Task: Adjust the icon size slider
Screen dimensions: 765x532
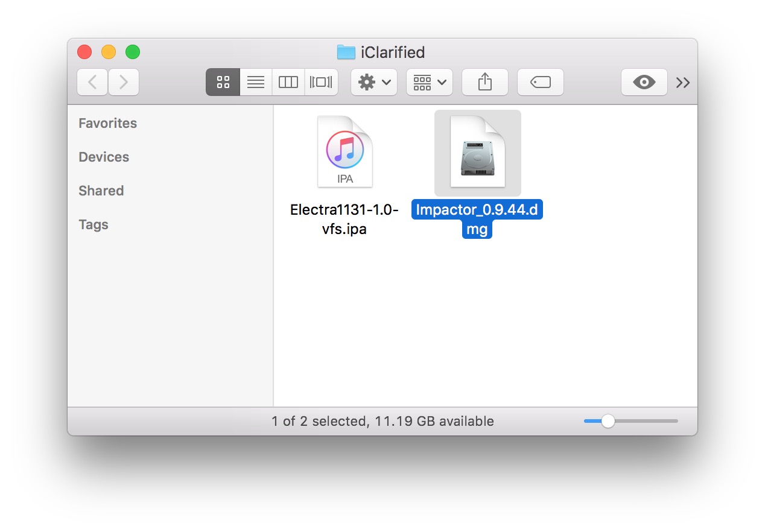Action: [608, 421]
